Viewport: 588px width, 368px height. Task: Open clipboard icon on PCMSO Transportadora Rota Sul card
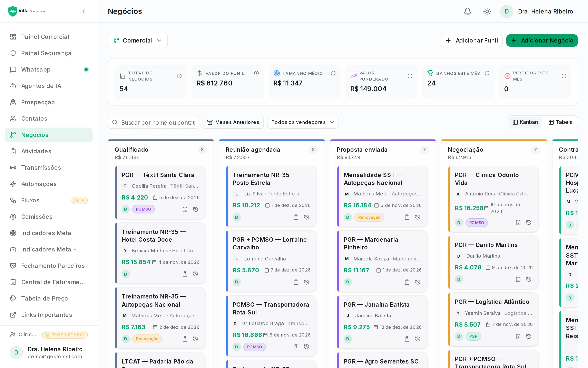pos(296,347)
